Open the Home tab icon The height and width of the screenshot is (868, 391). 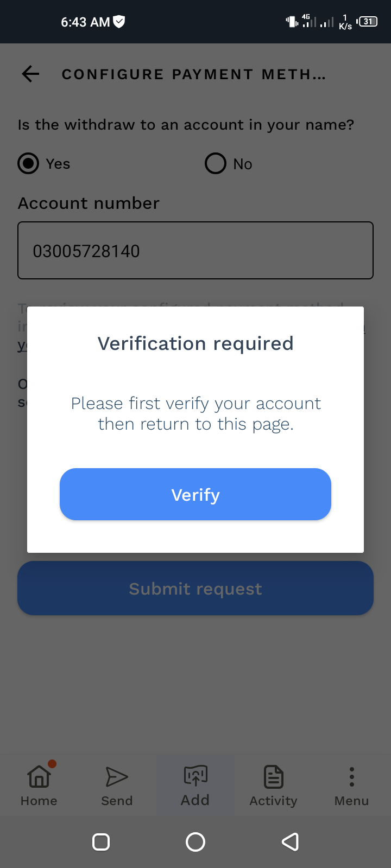click(x=39, y=776)
